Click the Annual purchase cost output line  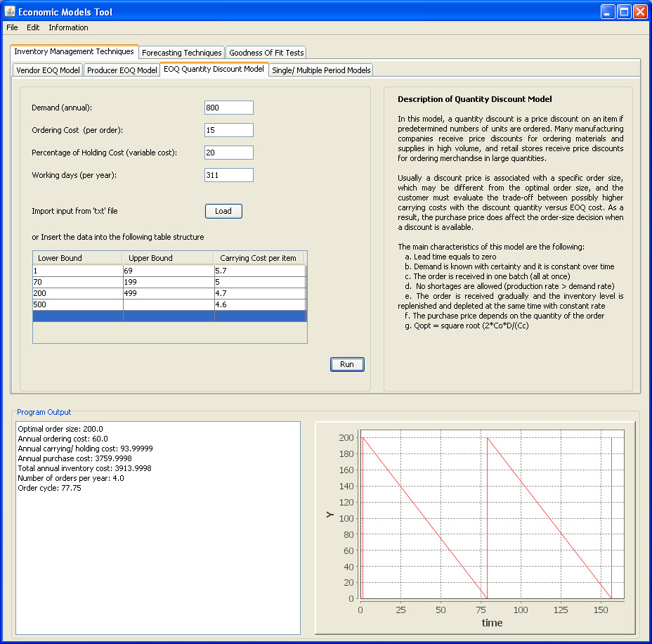(x=75, y=458)
